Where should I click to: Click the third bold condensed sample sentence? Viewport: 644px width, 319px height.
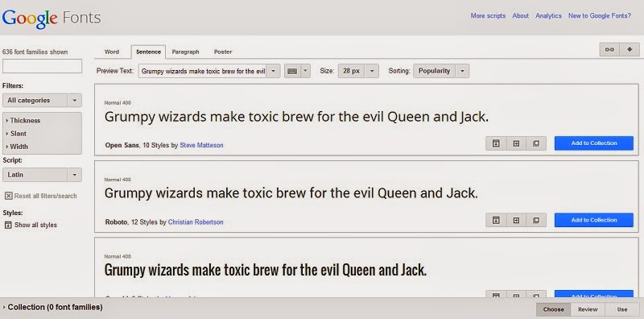266,271
